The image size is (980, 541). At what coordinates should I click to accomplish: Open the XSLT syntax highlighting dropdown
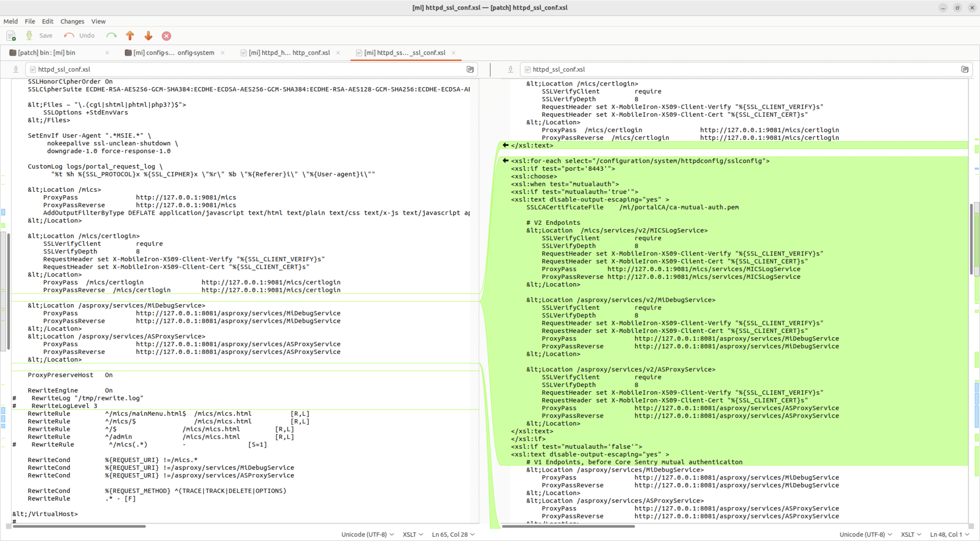412,534
